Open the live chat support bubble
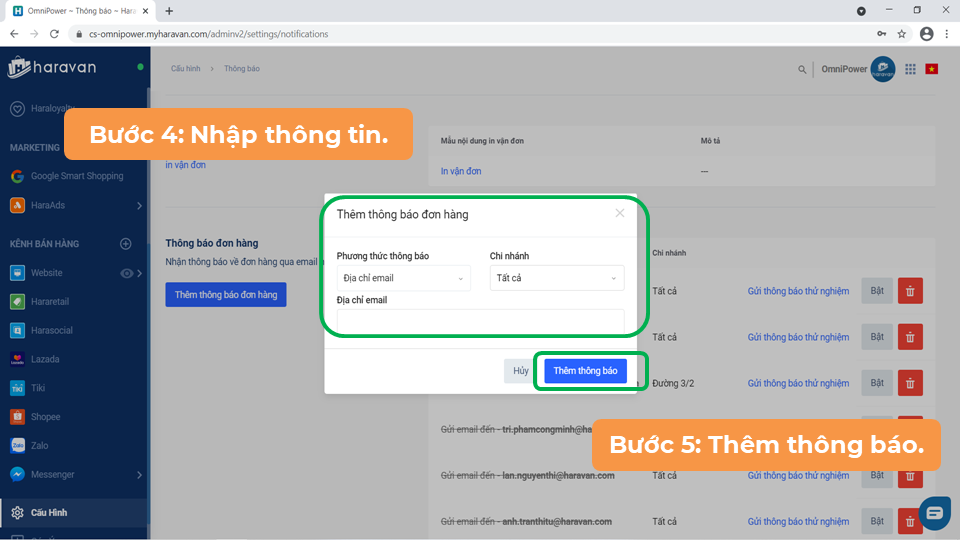The width and height of the screenshot is (960, 540). [x=934, y=512]
